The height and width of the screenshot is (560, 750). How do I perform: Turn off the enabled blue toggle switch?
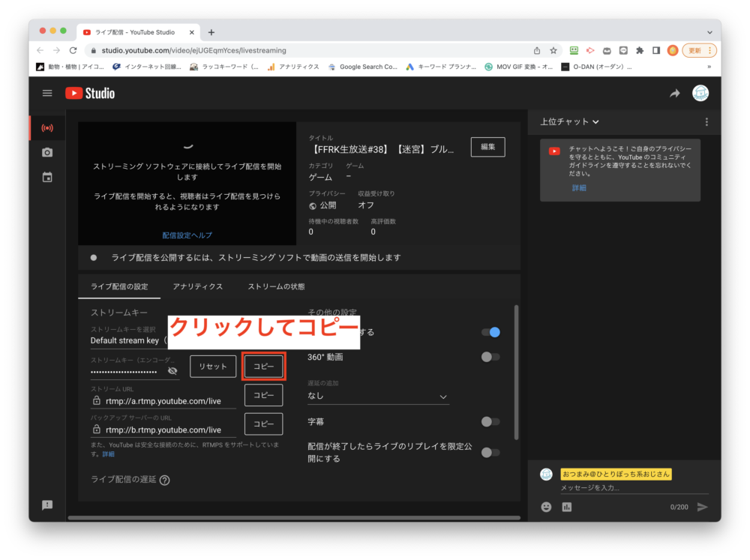coord(490,332)
